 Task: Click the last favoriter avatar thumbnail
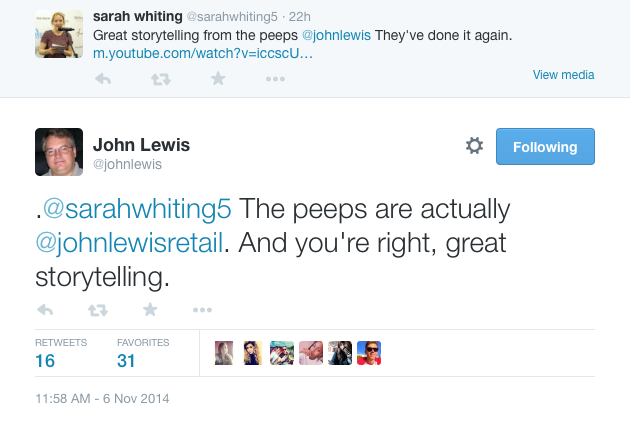click(x=369, y=353)
